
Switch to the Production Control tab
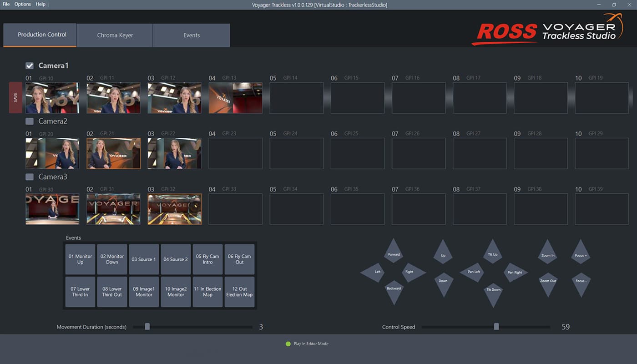point(40,35)
